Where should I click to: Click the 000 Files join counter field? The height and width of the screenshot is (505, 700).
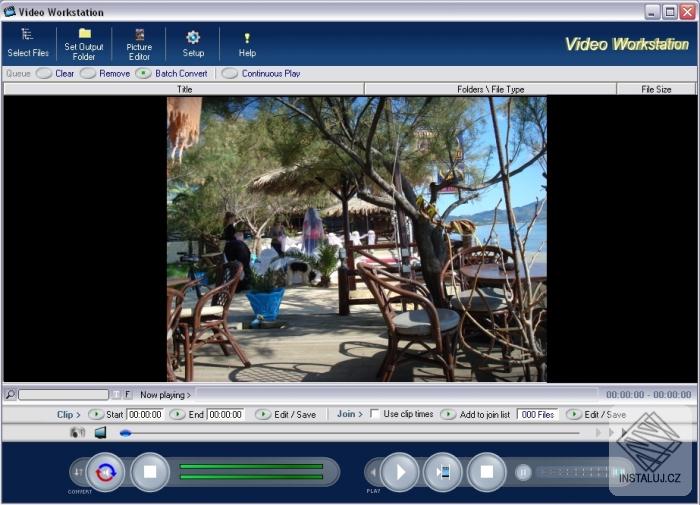tap(537, 414)
